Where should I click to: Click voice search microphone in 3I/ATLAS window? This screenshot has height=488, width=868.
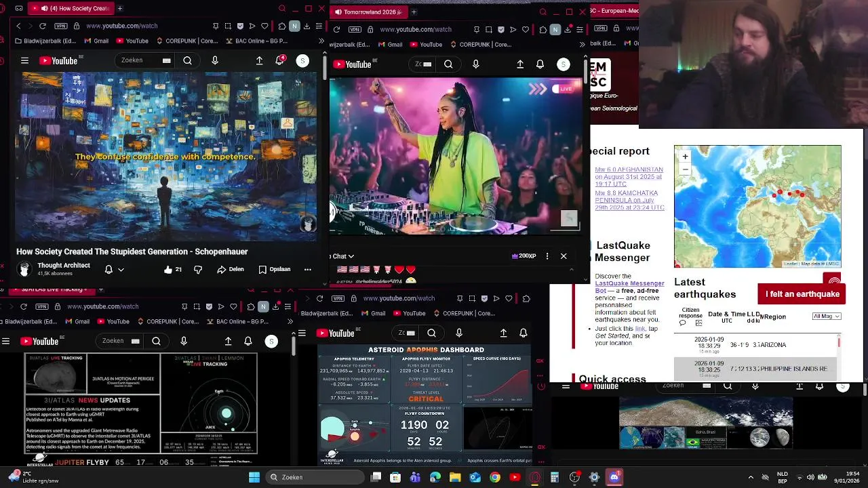[x=184, y=341]
